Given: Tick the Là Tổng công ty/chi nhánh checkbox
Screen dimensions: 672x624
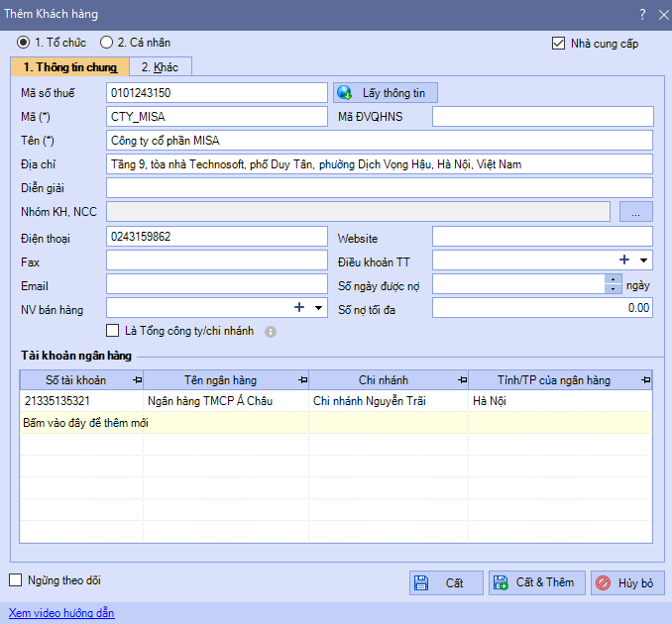Looking at the screenshot, I should (x=113, y=331).
